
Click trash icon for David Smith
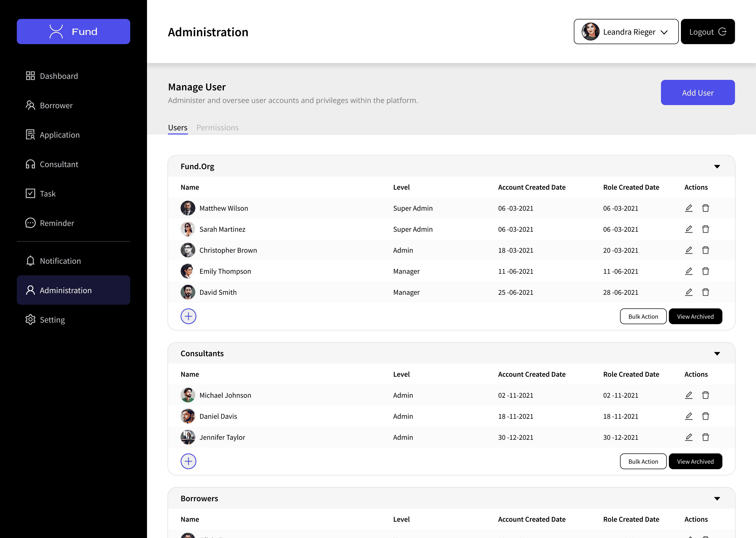pyautogui.click(x=705, y=292)
